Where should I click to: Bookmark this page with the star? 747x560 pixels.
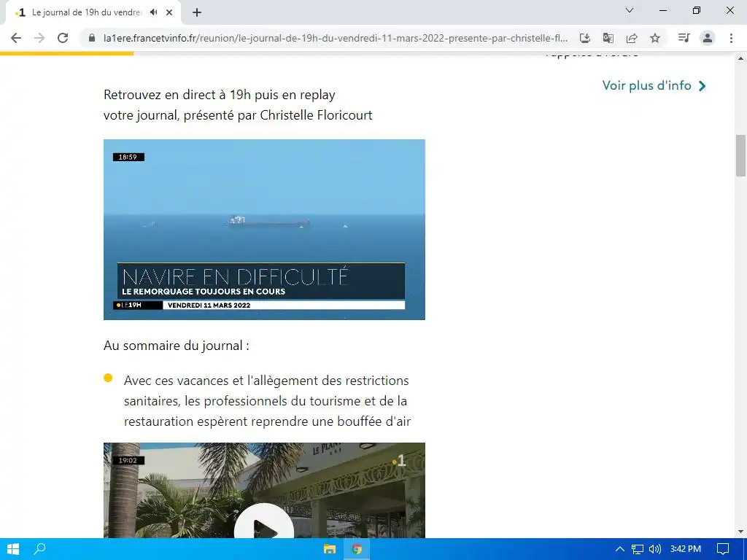click(655, 38)
